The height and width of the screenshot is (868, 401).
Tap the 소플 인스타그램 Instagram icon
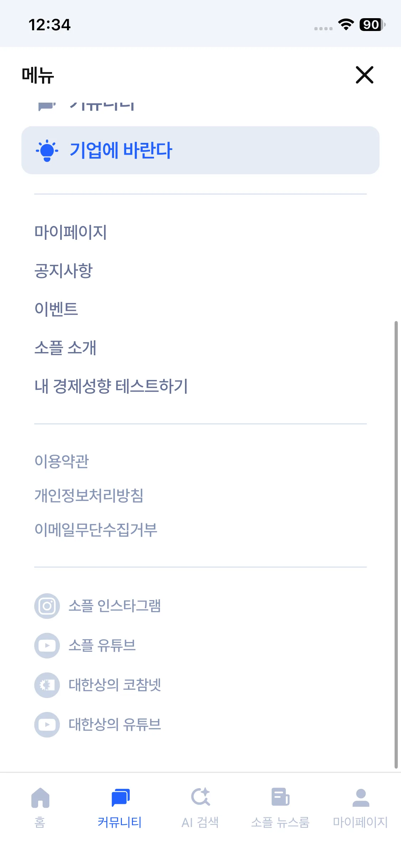coord(47,606)
